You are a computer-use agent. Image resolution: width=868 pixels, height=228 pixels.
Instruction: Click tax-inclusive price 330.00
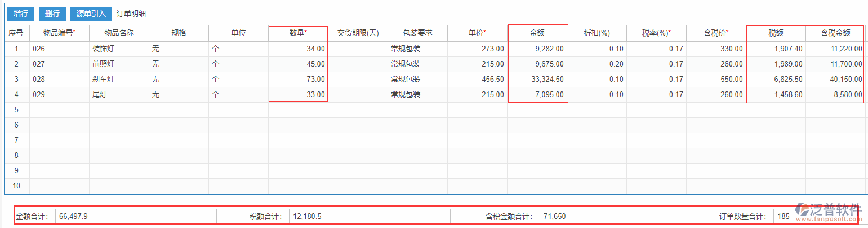[716, 49]
